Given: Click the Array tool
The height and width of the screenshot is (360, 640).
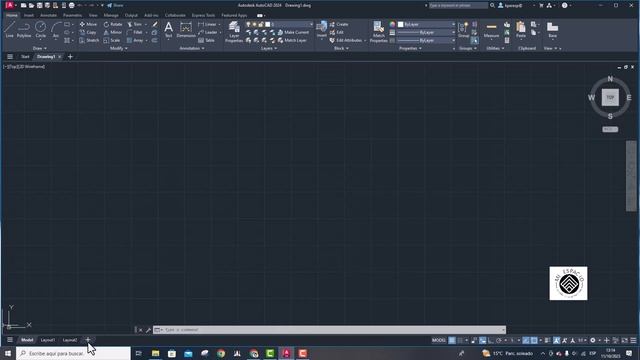Looking at the screenshot, I should (x=135, y=40).
